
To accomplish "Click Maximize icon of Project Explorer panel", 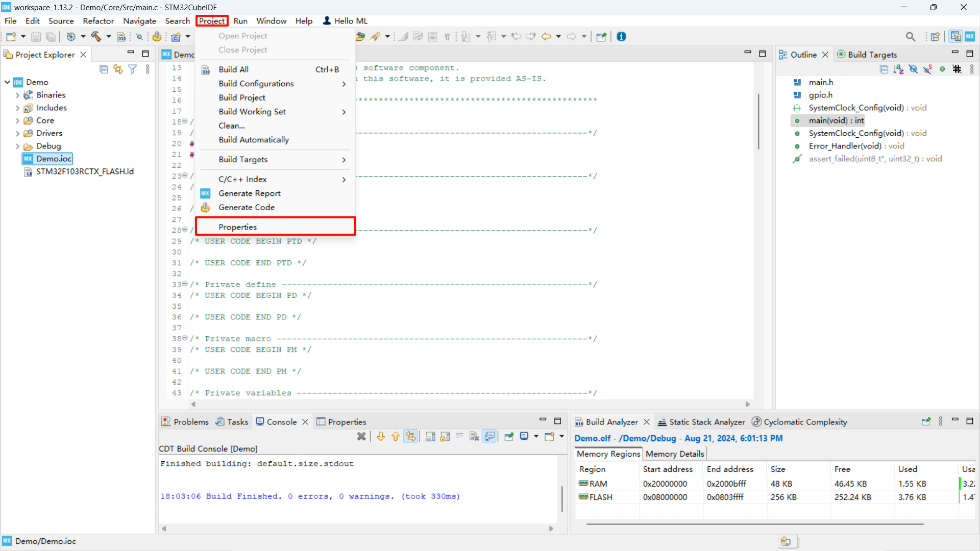I will pos(145,54).
